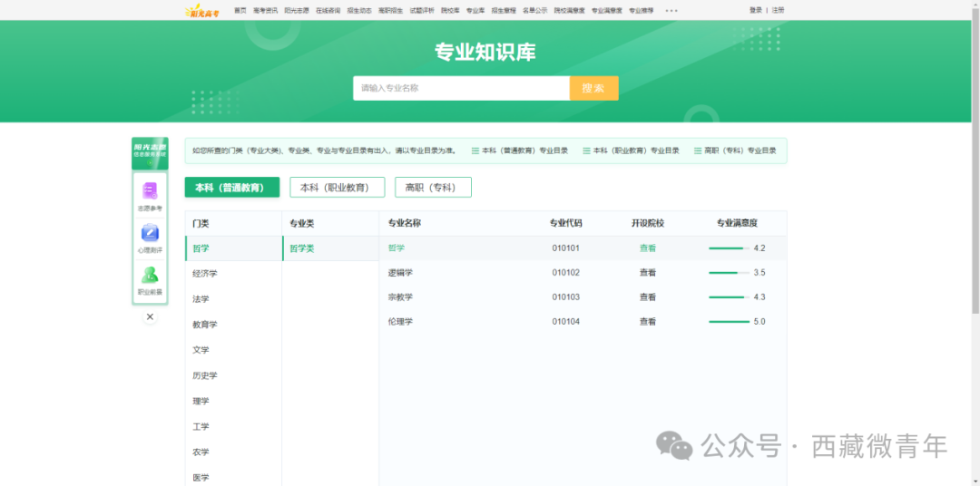
Task: Switch to the 本科（职业教育） tab
Action: click(x=338, y=188)
